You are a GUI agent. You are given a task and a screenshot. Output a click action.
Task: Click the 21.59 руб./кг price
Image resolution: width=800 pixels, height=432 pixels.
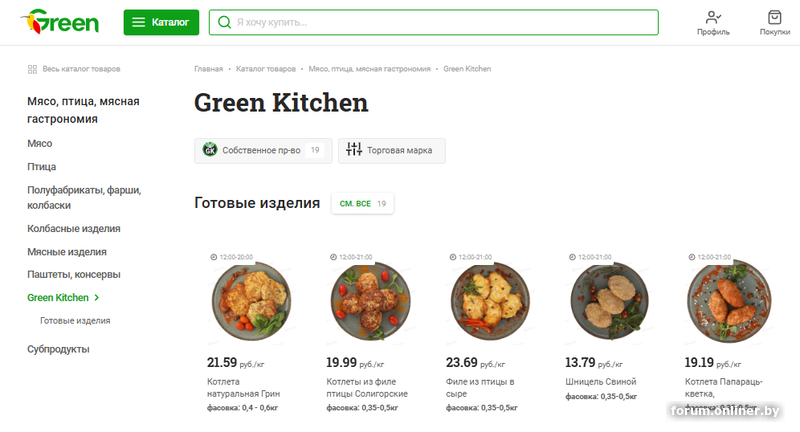coord(236,363)
